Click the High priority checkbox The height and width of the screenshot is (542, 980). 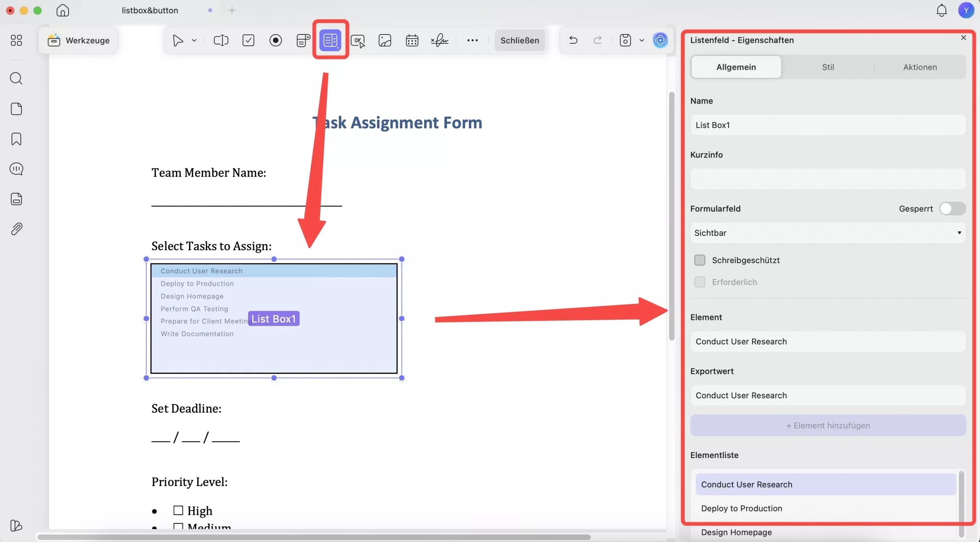[x=178, y=510]
